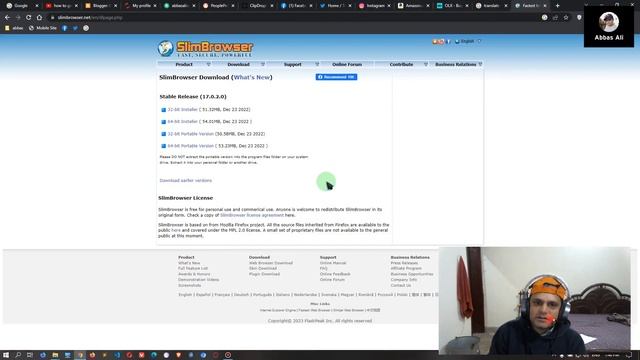
Task: Go back using the browser back arrow
Action: (7, 18)
